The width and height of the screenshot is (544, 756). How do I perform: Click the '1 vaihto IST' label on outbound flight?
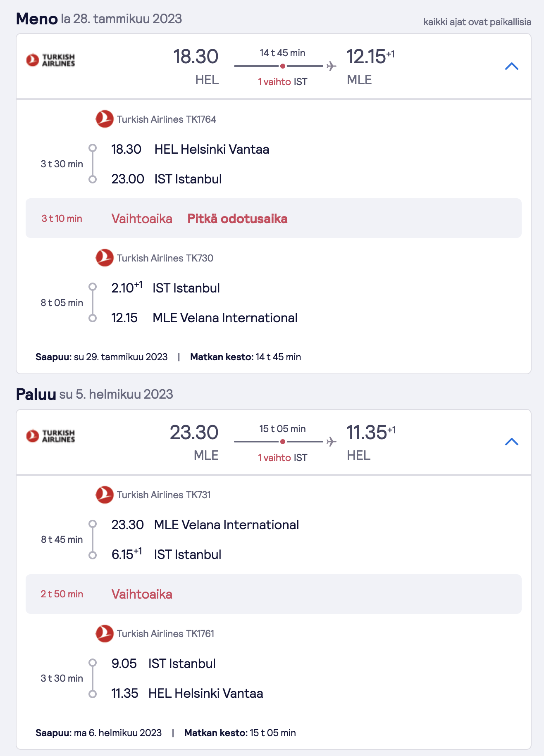[283, 82]
